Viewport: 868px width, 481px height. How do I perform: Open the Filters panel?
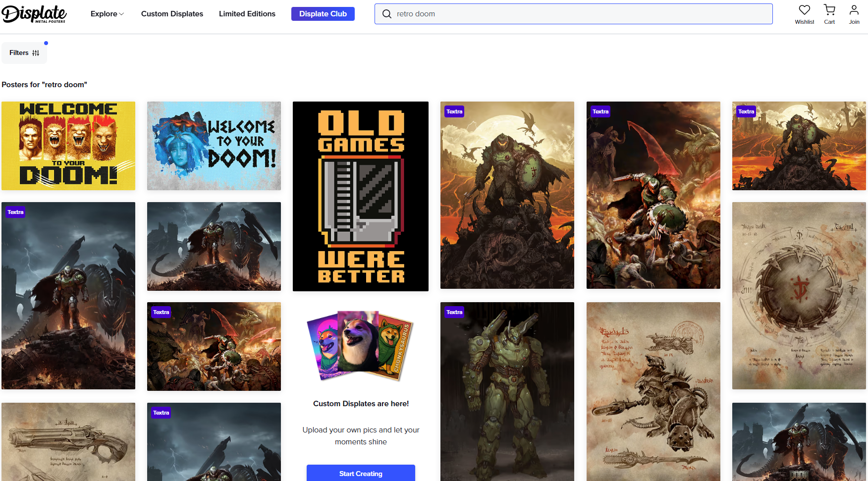[24, 53]
